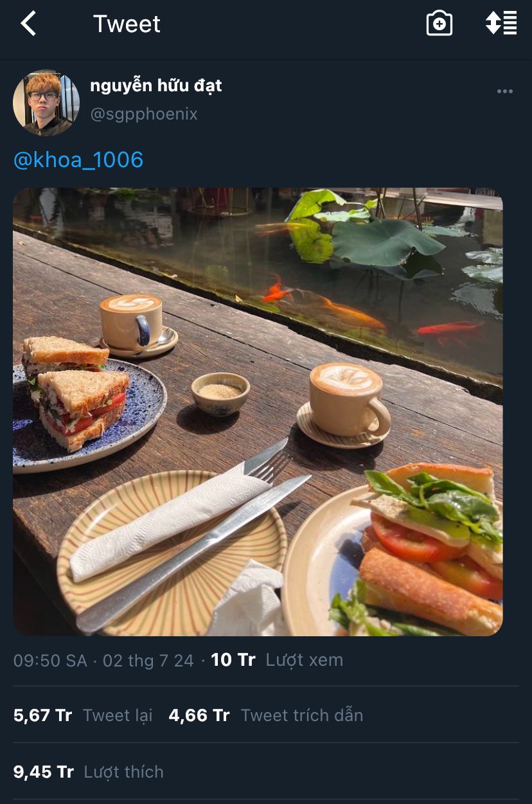Tap the display name nguyễn hữu đạt
The width and height of the screenshot is (532, 804).
[x=156, y=85]
